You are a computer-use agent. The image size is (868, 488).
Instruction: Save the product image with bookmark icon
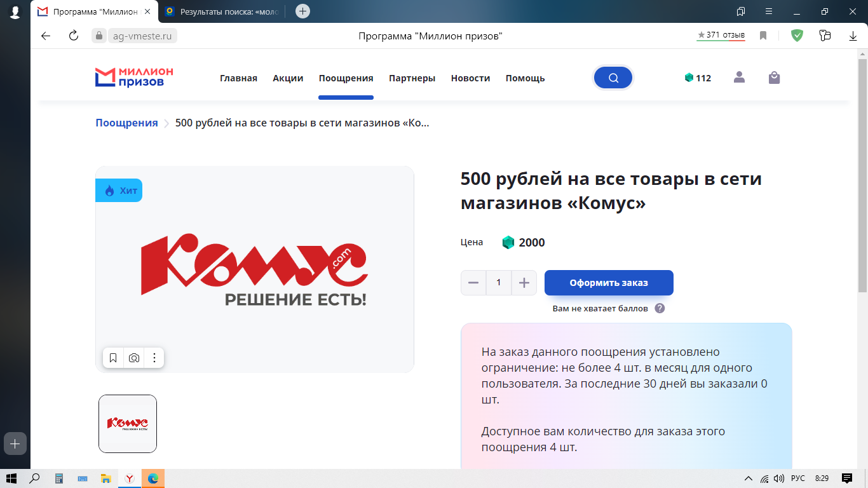coord(113,358)
